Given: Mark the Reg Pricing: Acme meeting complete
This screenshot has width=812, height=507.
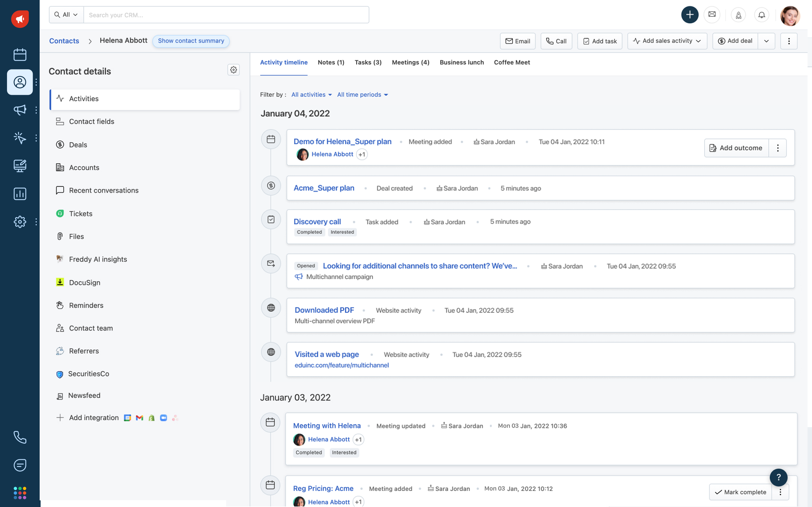Looking at the screenshot, I should [741, 492].
